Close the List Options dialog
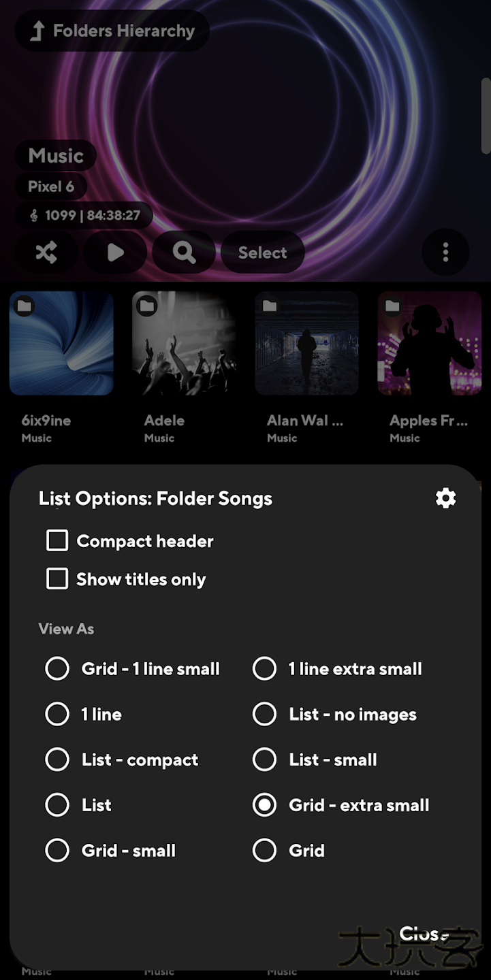This screenshot has width=491, height=980. [424, 933]
